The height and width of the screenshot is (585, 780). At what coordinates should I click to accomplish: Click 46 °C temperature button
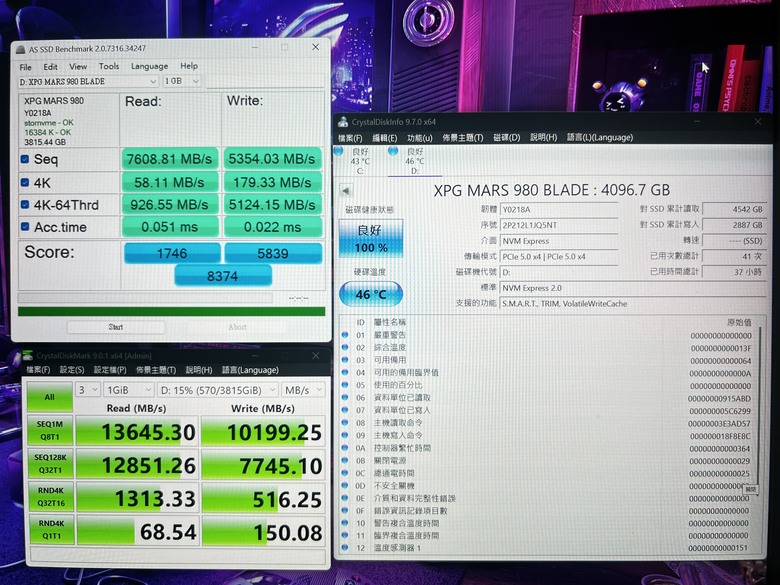pos(371,294)
